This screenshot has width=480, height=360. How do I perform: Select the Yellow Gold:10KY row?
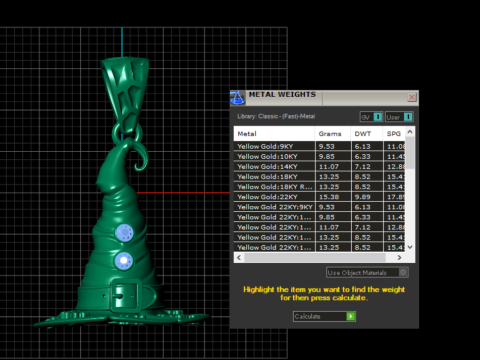(x=319, y=156)
